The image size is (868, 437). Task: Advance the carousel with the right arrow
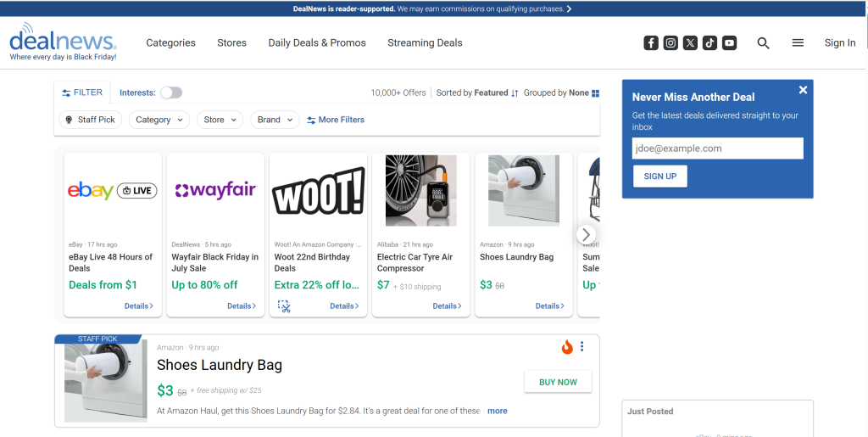pyautogui.click(x=587, y=234)
